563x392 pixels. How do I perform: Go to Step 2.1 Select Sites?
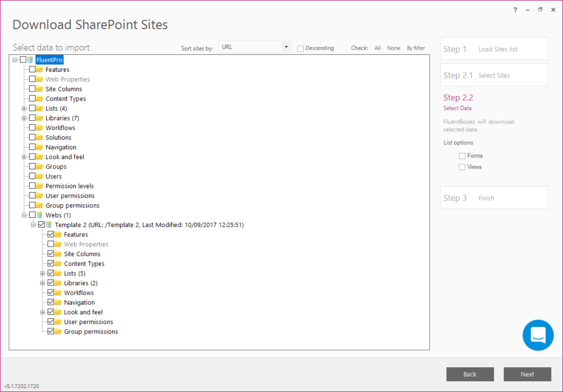494,75
